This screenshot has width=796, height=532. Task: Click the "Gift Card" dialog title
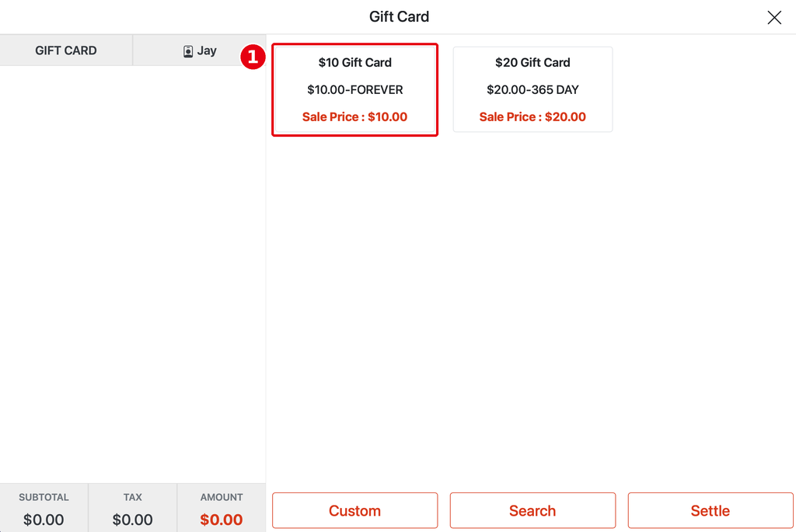pos(399,17)
